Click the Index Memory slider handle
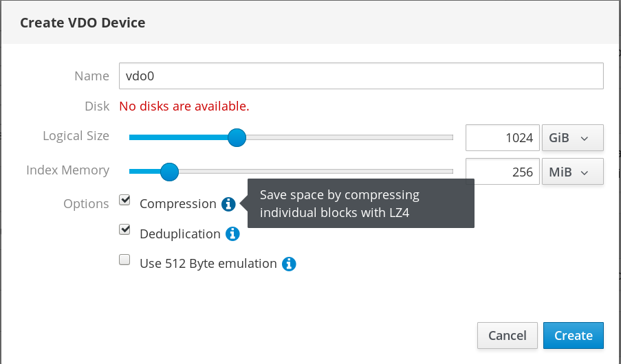 169,172
